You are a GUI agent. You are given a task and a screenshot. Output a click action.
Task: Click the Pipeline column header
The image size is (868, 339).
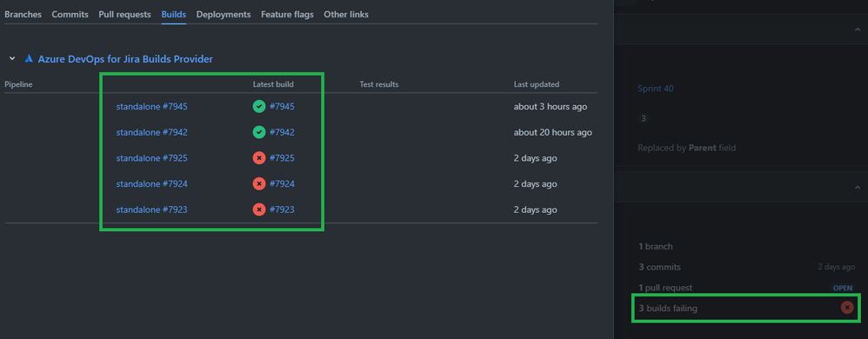pos(19,84)
